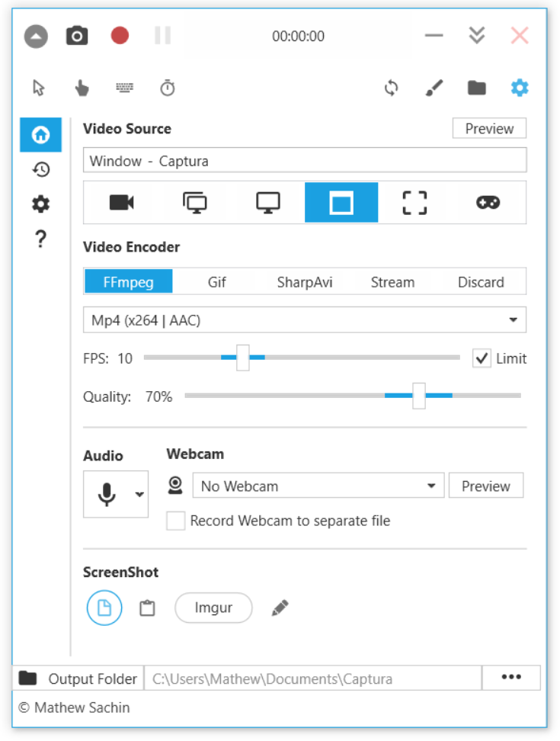Select the game capture controller icon
Screen dimensions: 560x741
pyautogui.click(x=488, y=203)
